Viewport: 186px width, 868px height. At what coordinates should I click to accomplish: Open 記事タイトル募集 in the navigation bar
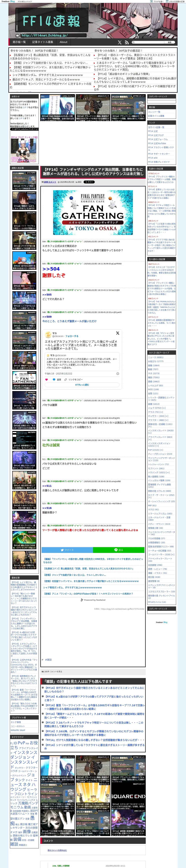(x=43, y=42)
